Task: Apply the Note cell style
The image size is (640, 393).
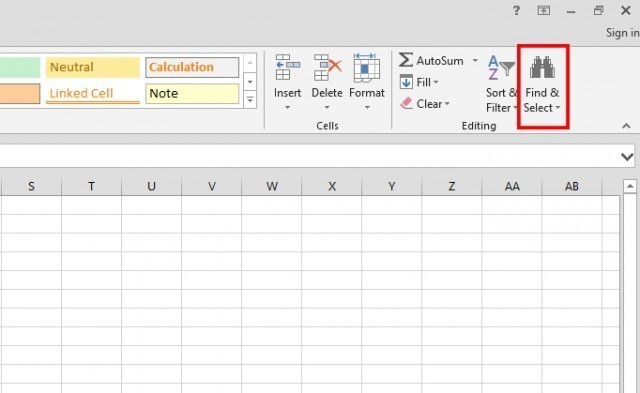Action: [x=192, y=93]
